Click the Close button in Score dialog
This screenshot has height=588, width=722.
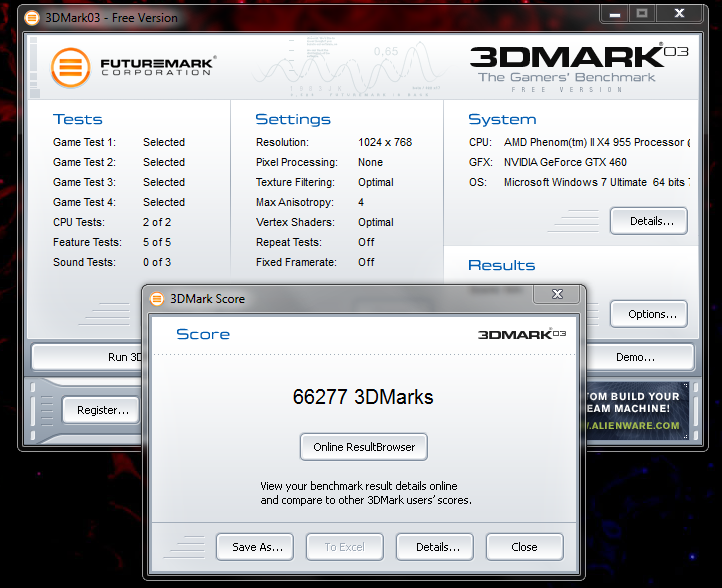pos(524,547)
